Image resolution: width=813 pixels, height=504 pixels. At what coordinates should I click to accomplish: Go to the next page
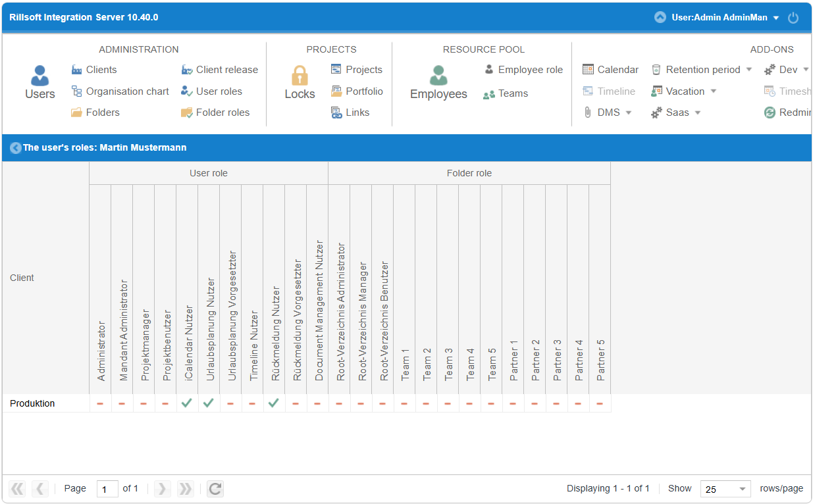click(163, 488)
